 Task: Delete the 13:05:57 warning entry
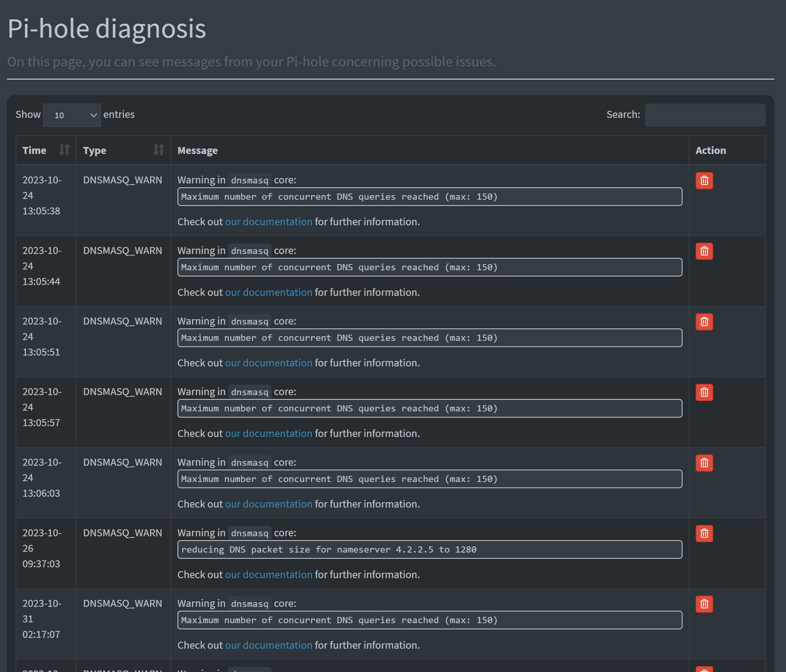[704, 392]
